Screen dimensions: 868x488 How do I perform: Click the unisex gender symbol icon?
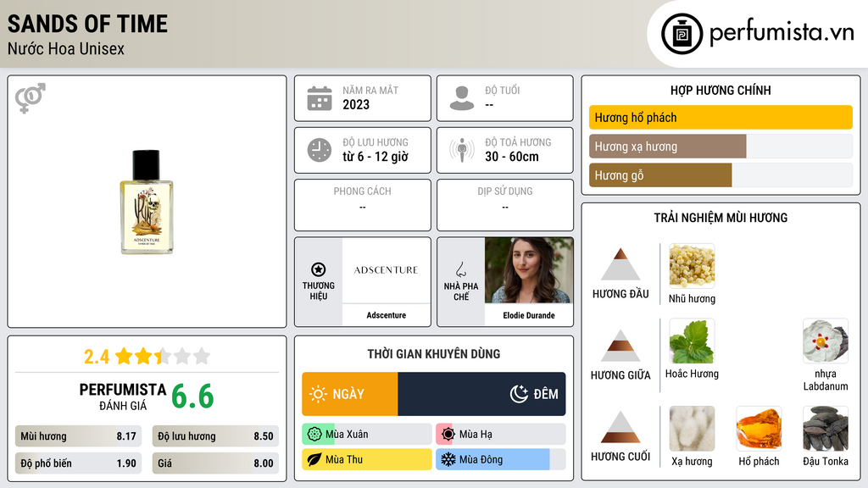[30, 98]
